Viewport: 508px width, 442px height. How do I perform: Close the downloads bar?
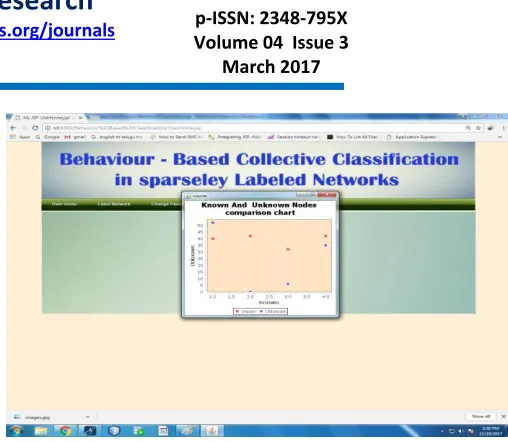tap(503, 417)
